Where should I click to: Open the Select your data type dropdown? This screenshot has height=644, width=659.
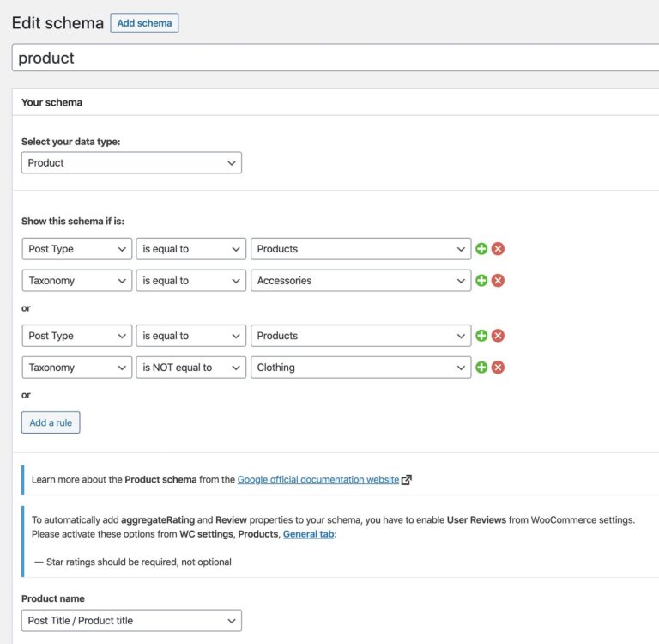point(131,163)
